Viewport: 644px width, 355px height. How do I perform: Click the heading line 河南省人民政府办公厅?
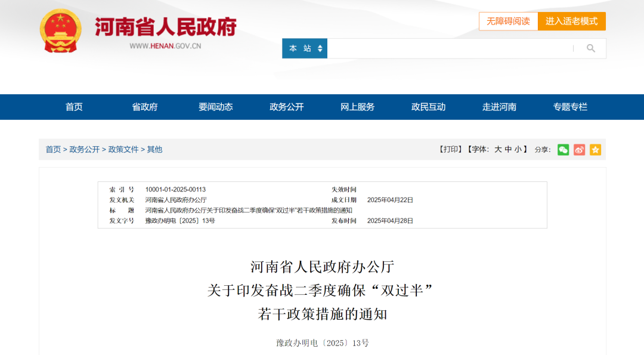pyautogui.click(x=323, y=267)
